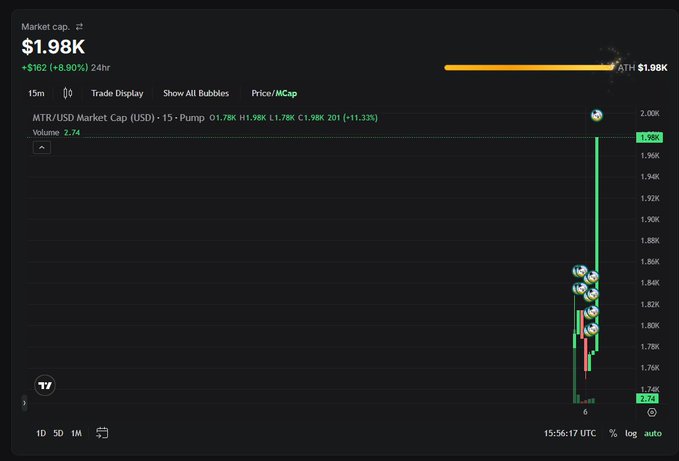
Task: Select the MTR/USD Market Cap legend title
Action: click(x=118, y=118)
